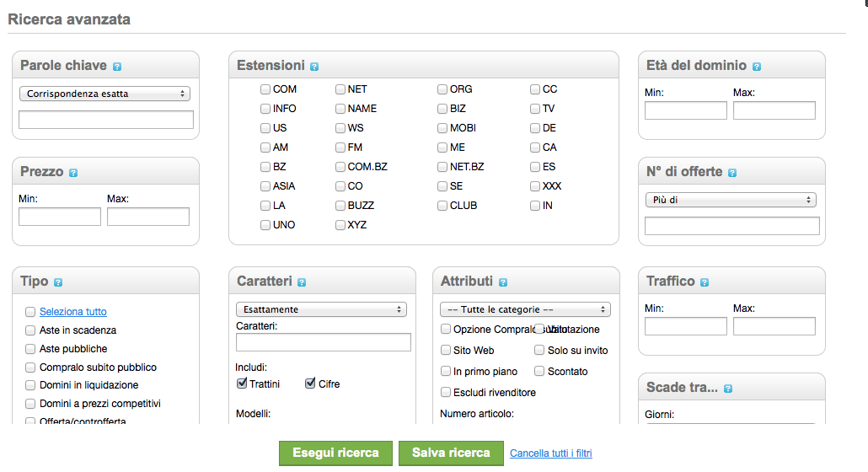Open help icon for Età del dominio
This screenshot has height=472, width=868.
[757, 67]
